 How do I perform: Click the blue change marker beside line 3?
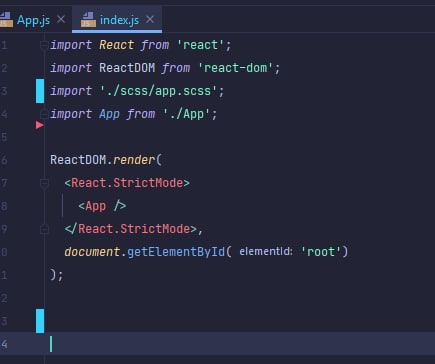(x=40, y=91)
